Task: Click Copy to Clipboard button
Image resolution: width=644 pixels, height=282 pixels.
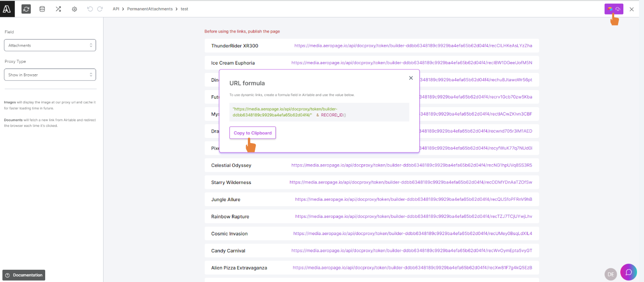Action: (x=253, y=133)
